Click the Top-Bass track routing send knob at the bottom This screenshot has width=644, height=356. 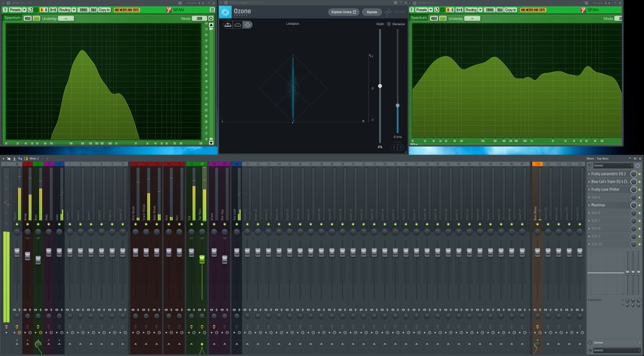click(x=202, y=344)
